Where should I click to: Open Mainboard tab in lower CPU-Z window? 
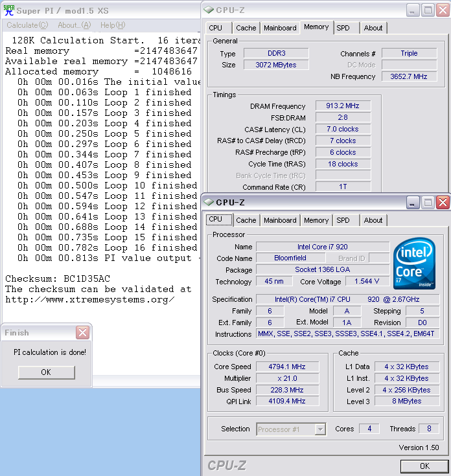(280, 220)
